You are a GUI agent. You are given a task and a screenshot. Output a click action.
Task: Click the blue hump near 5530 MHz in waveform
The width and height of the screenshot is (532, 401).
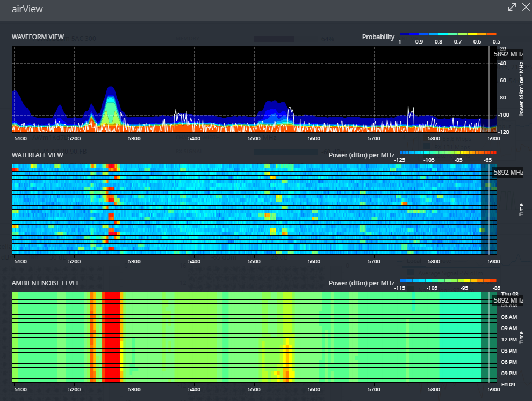click(274, 110)
